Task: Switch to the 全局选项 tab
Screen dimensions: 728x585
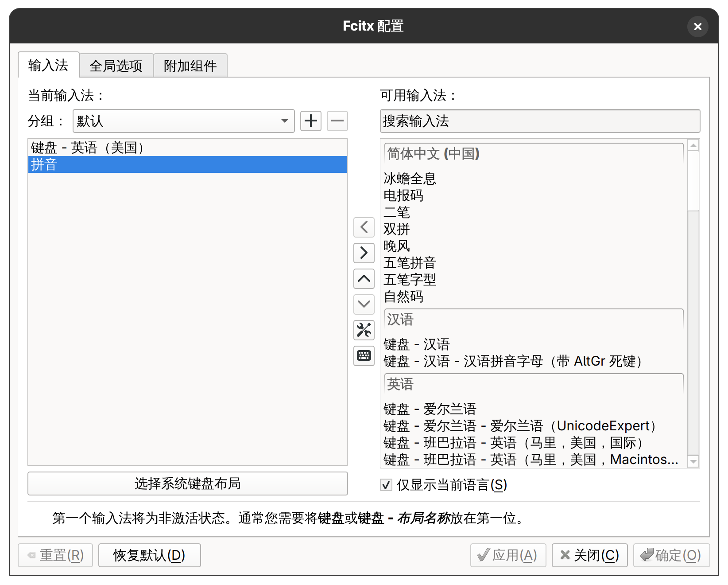Action: (116, 66)
